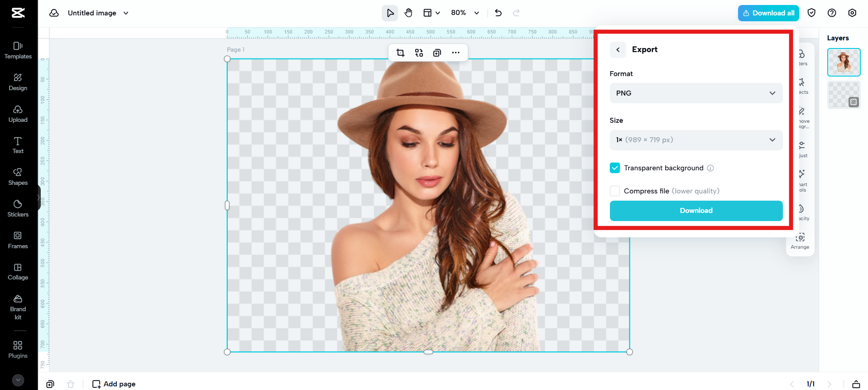Click Add page at the bottom
The image size is (868, 390).
pos(114,384)
